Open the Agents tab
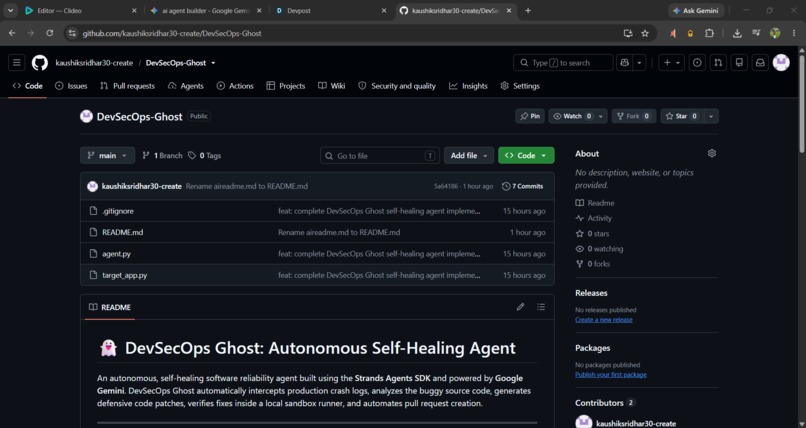Screen dimensions: 806x428 186,86
